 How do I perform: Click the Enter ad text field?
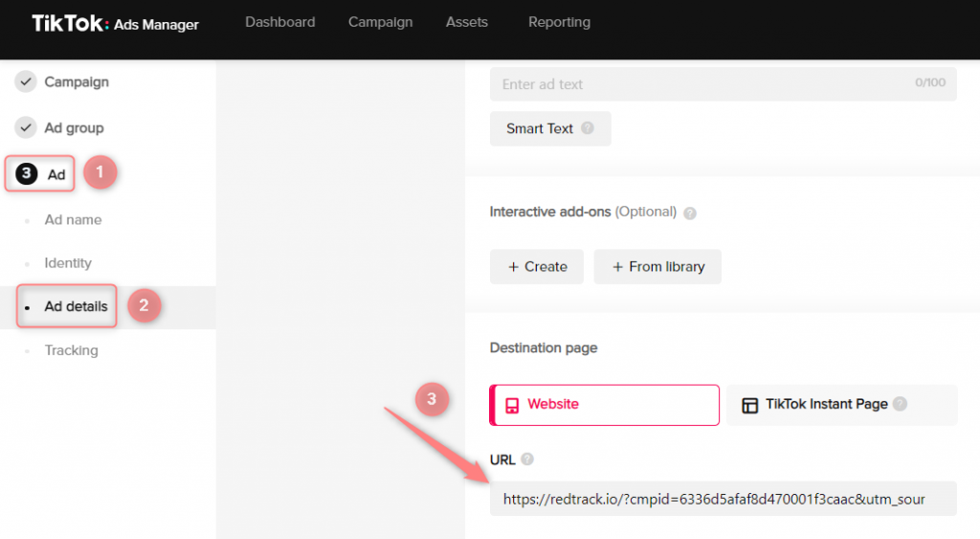point(724,84)
